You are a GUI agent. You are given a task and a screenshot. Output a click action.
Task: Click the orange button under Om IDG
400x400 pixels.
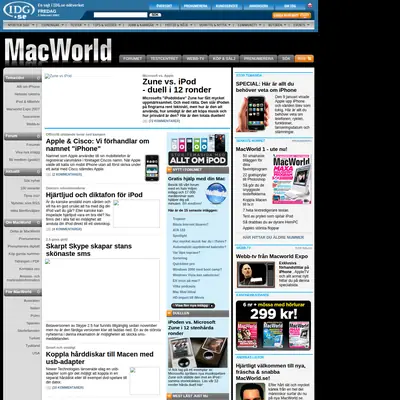coord(291,15)
